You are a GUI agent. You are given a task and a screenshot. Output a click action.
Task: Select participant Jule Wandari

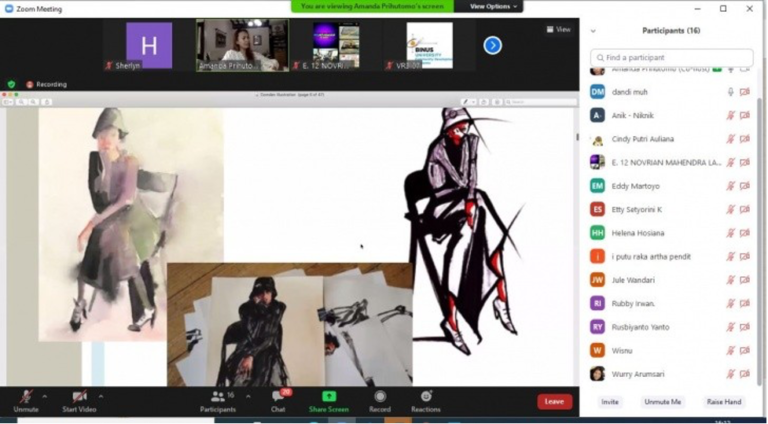coord(671,280)
